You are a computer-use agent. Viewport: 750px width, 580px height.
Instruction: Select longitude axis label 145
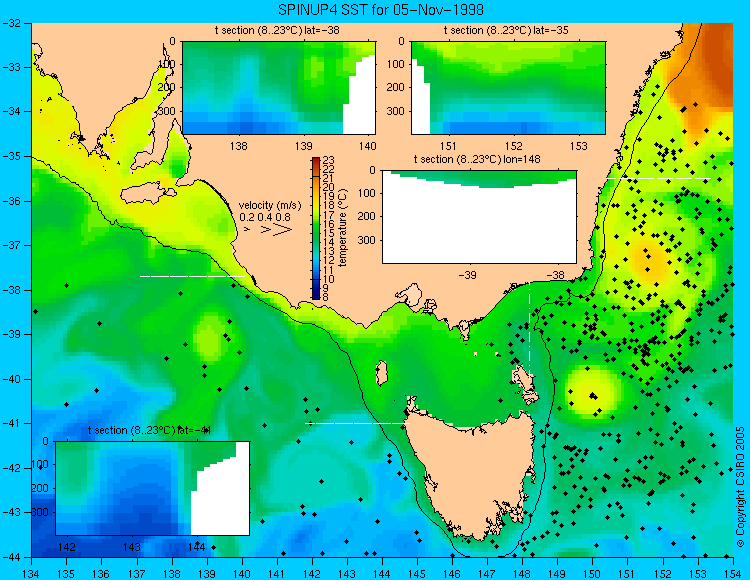(417, 574)
